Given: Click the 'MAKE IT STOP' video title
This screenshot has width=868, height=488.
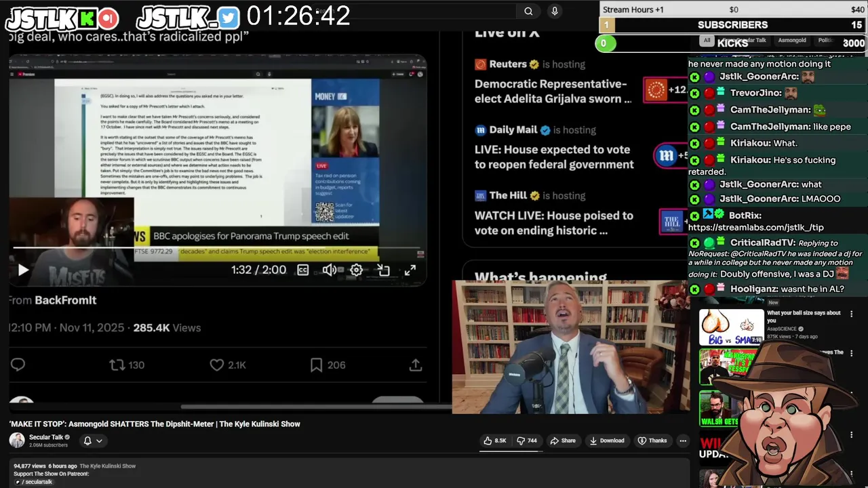Looking at the screenshot, I should click(155, 424).
